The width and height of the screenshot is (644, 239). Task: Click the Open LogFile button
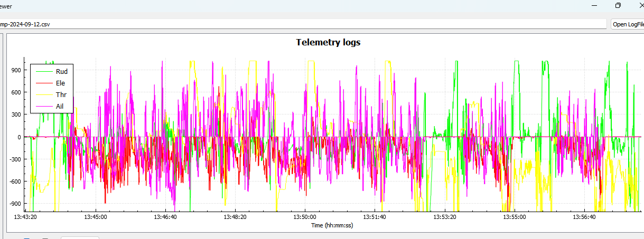[628, 24]
